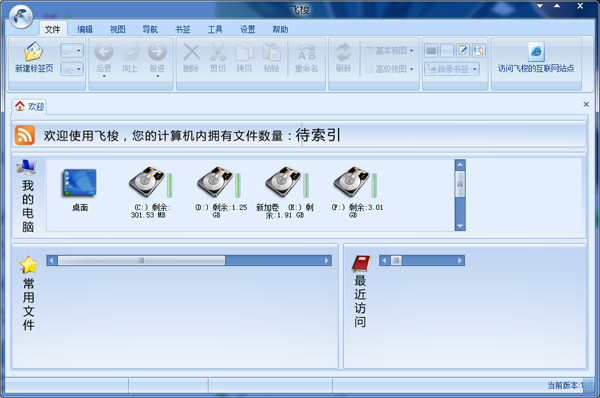The width and height of the screenshot is (600, 398).
Task: Click the red book 最近访问 icon
Action: click(x=361, y=264)
